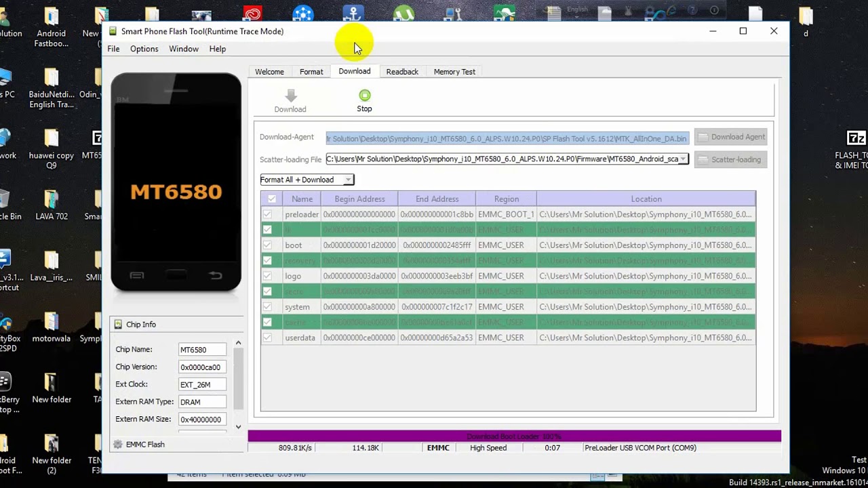Click the High Speed status entry

pyautogui.click(x=488, y=448)
